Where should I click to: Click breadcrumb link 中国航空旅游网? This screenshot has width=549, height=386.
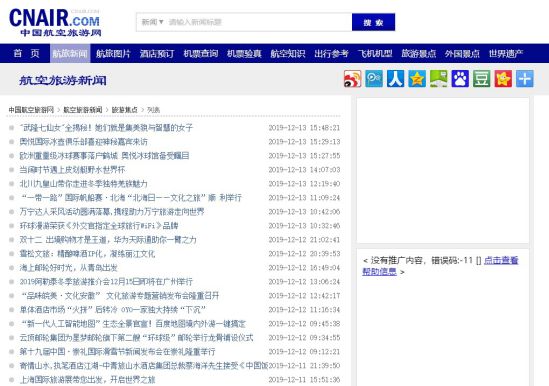[x=31, y=110]
